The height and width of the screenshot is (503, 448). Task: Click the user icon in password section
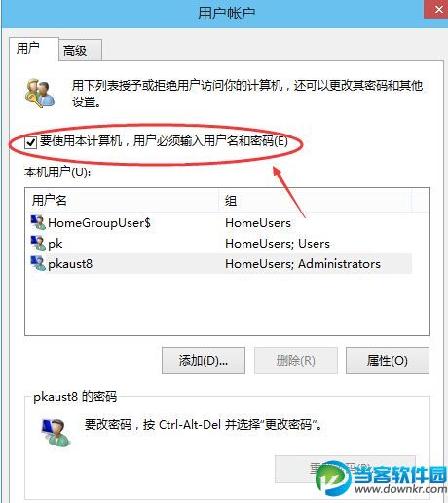pyautogui.click(x=56, y=432)
